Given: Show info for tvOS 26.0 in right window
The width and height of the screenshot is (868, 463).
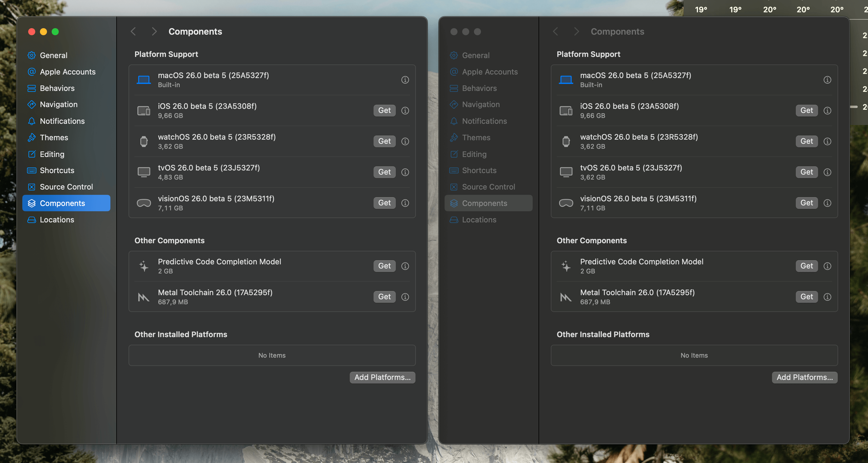Looking at the screenshot, I should click(x=827, y=172).
